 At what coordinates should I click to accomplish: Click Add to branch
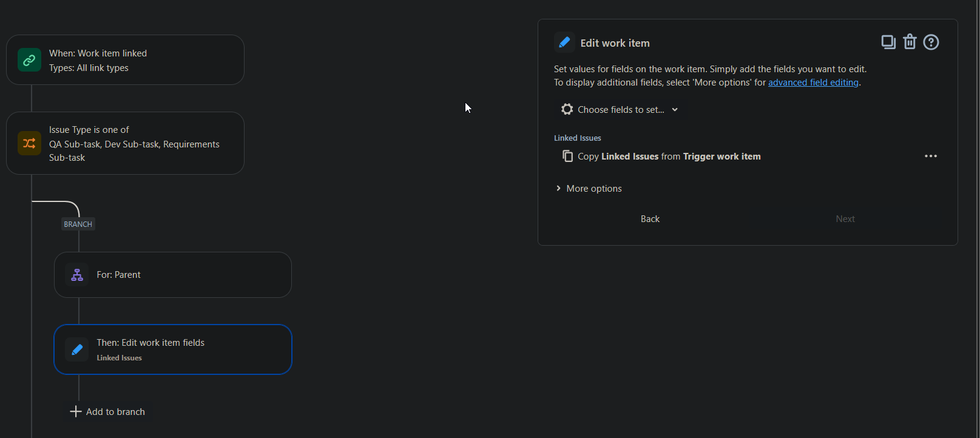[108, 411]
